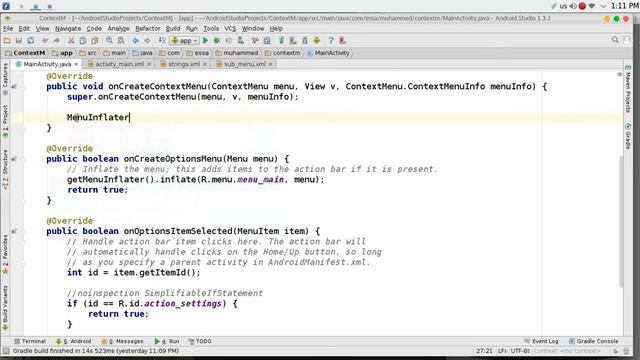Open the Android tool window
This screenshot has height=360, width=640.
click(x=73, y=341)
